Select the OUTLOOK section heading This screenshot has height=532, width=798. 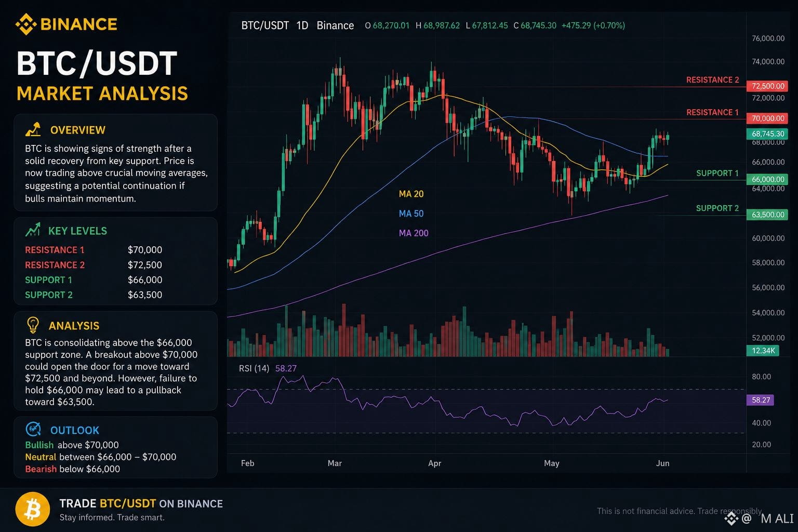(75, 430)
